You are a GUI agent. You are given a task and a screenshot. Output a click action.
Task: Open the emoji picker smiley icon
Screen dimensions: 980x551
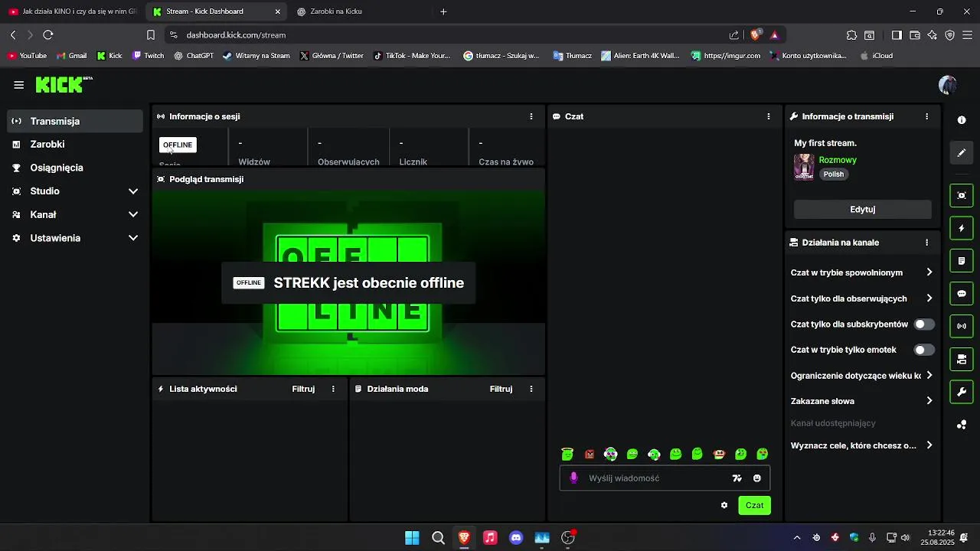757,478
